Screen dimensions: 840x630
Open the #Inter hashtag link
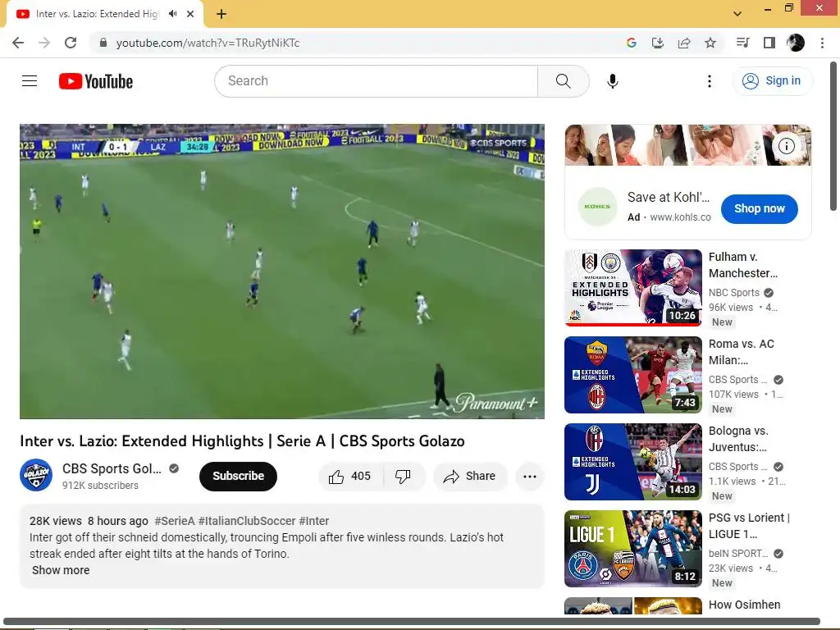(314, 521)
